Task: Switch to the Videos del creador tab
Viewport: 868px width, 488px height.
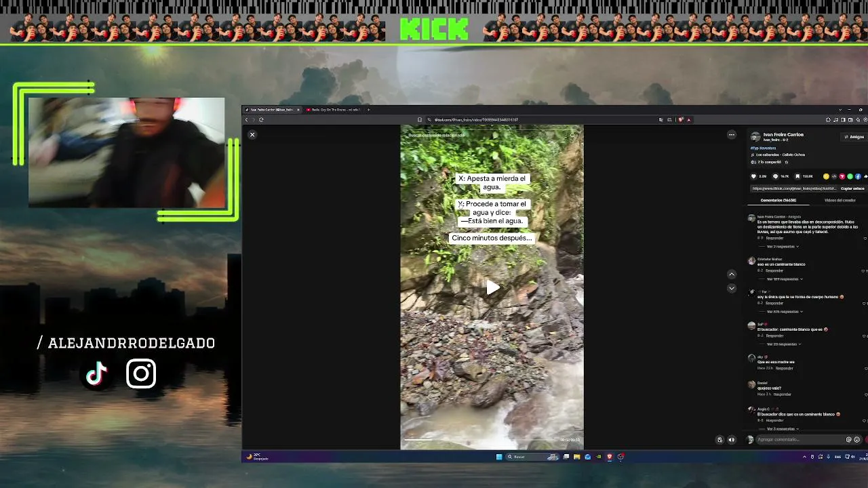Action: [x=840, y=200]
